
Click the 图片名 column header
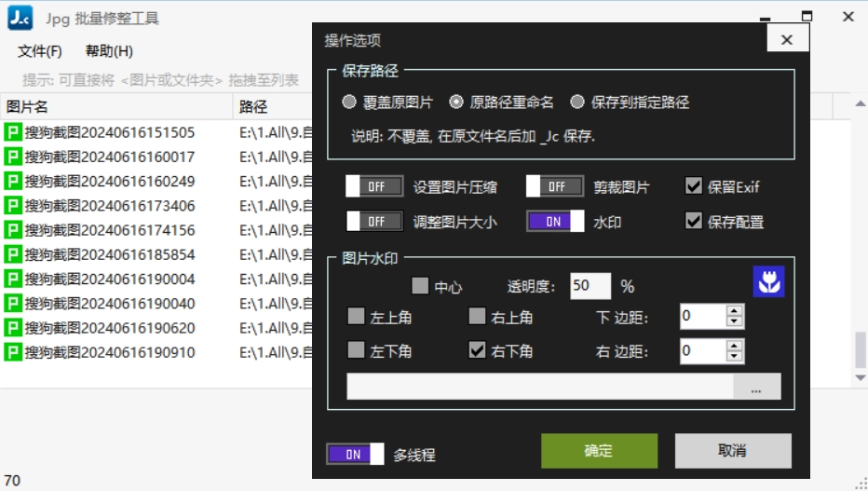click(116, 106)
